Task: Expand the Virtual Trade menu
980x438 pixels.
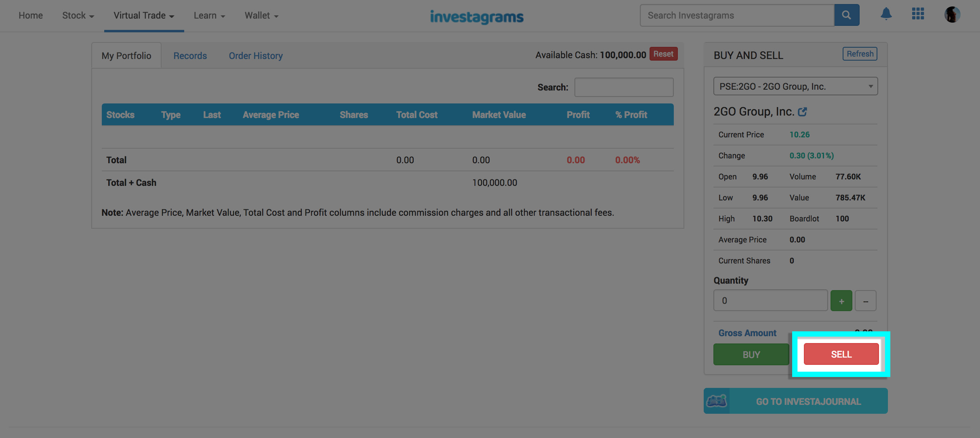Action: click(x=144, y=15)
